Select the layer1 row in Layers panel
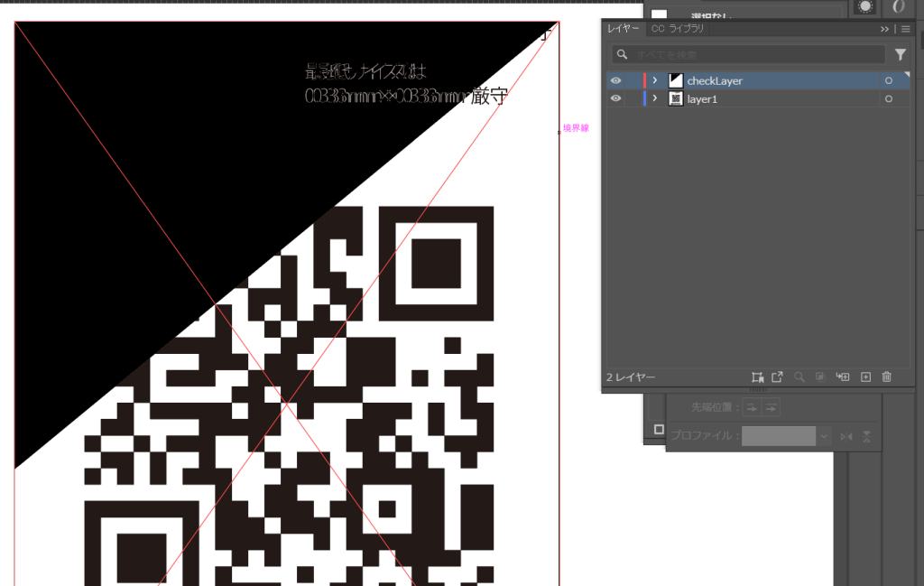Image resolution: width=924 pixels, height=586 pixels. [758, 98]
